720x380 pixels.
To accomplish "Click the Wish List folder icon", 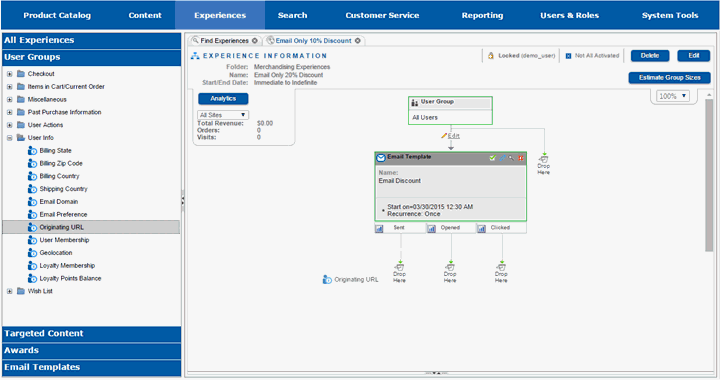I will [21, 291].
